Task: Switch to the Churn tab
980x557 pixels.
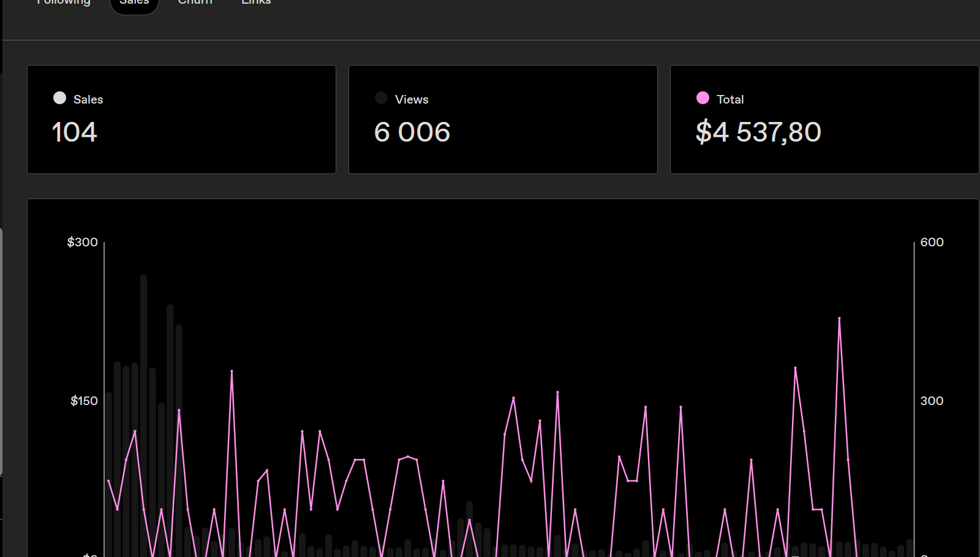Action: 195,2
